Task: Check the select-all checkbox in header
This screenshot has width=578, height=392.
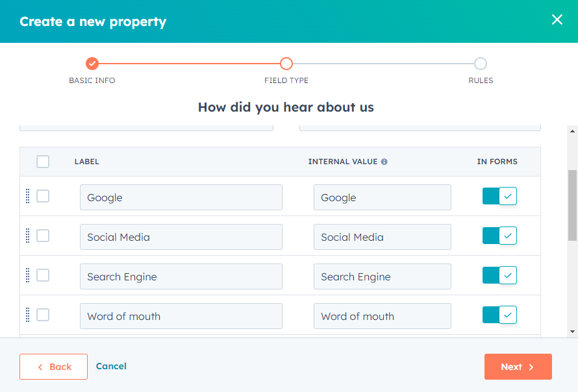Action: 43,162
